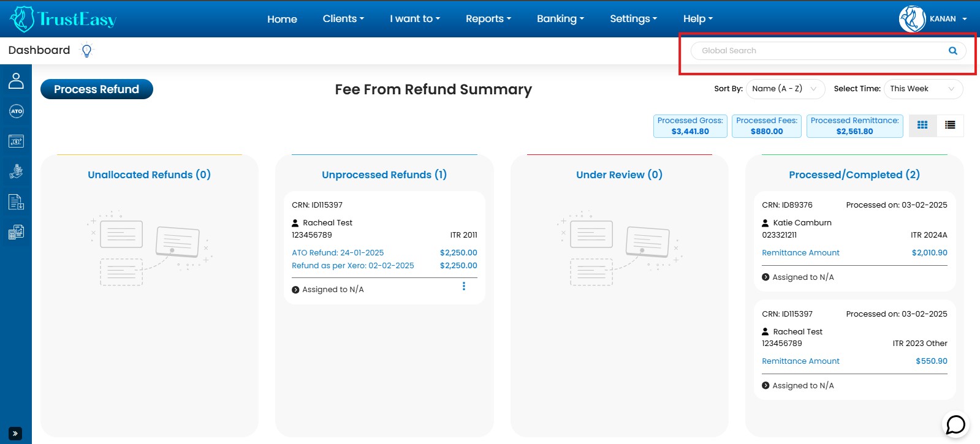The width and height of the screenshot is (980, 444).
Task: Click the magnifier icon in Global Search
Action: click(x=952, y=51)
